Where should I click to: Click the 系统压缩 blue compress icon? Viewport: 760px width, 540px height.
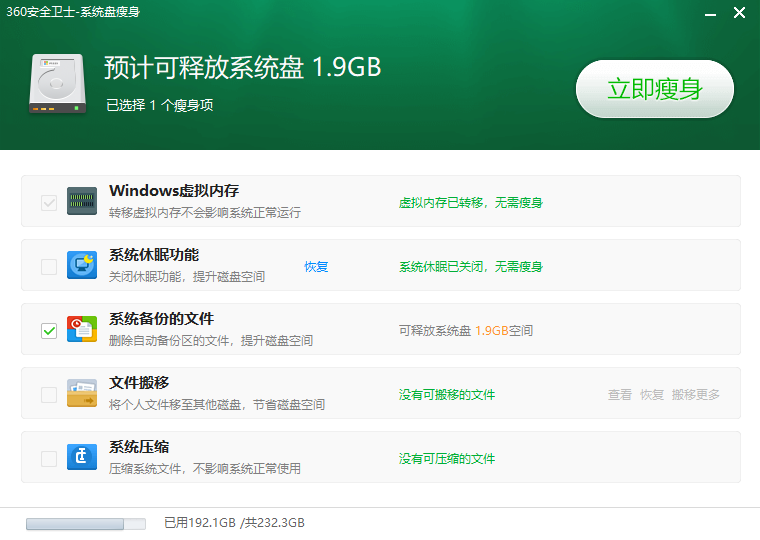[x=81, y=457]
